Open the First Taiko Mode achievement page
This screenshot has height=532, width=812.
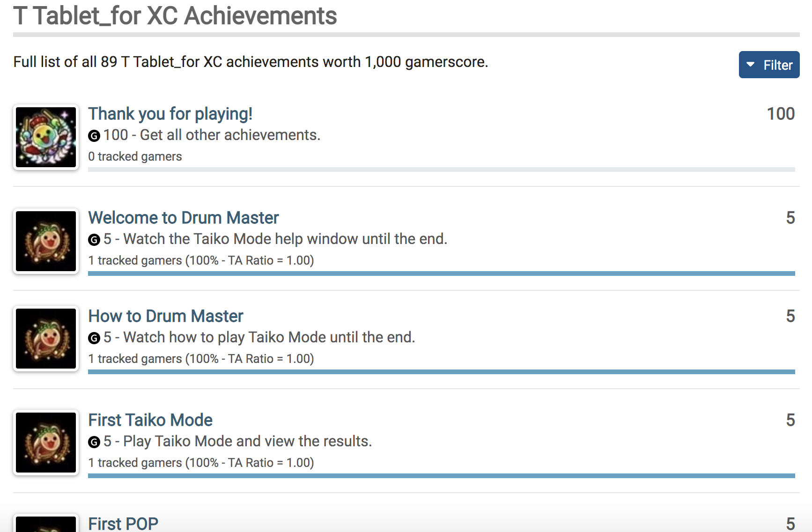[x=150, y=420]
